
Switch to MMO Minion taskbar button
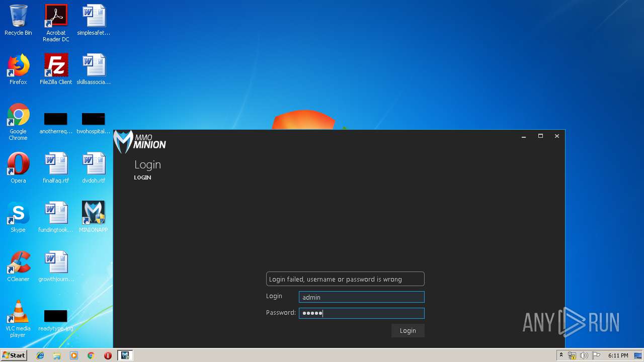pyautogui.click(x=125, y=355)
